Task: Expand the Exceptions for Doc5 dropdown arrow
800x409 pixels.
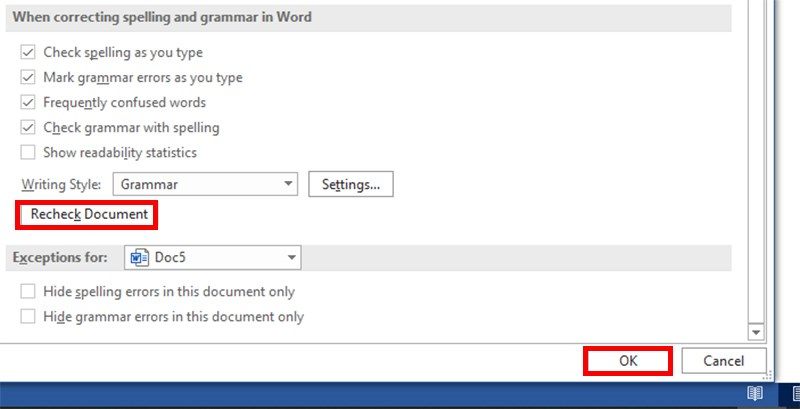Action: click(292, 258)
